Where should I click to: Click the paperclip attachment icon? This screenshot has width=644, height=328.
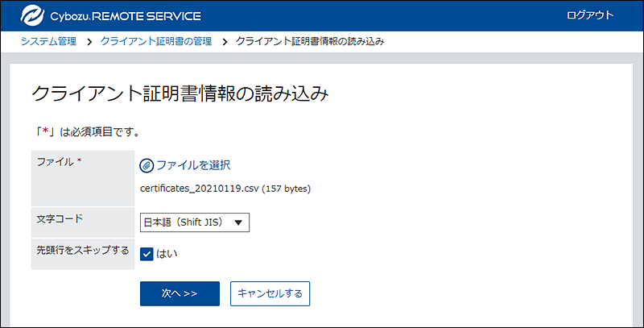click(x=147, y=166)
